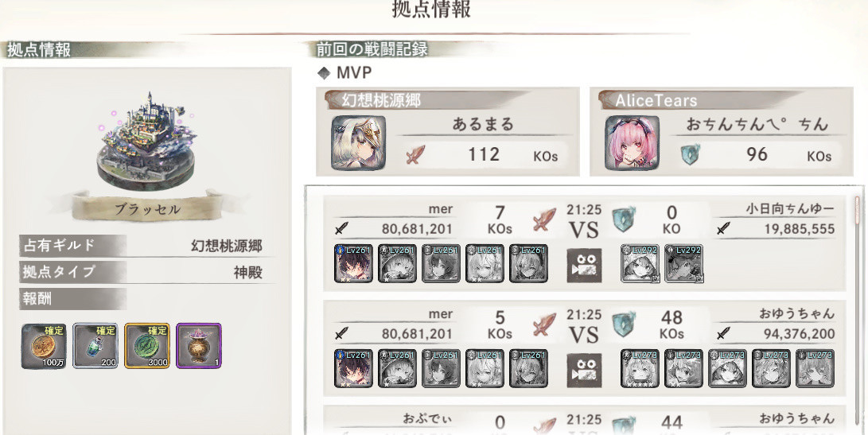Image resolution: width=868 pixels, height=435 pixels.
Task: Click second Lv292 character of 小日向ちんゆー
Action: 683,263
